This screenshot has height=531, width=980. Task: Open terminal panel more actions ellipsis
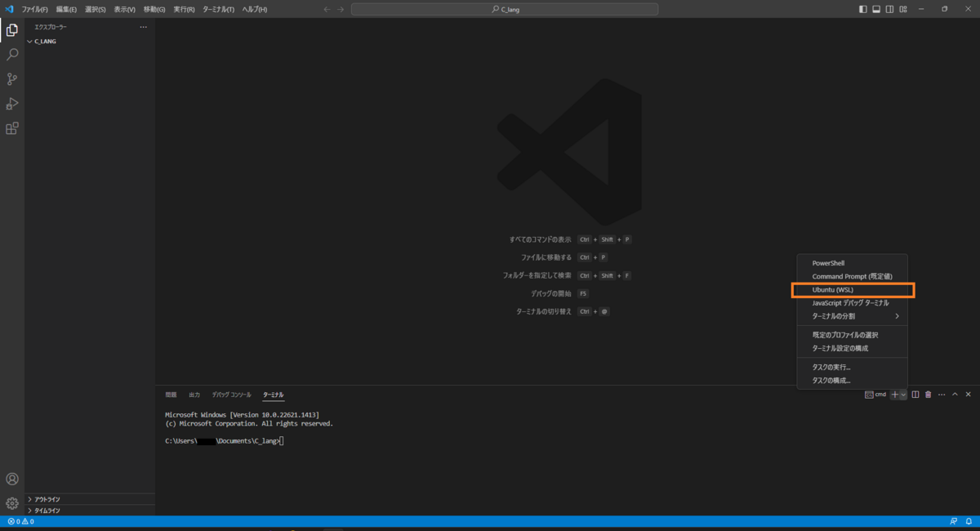click(x=941, y=395)
